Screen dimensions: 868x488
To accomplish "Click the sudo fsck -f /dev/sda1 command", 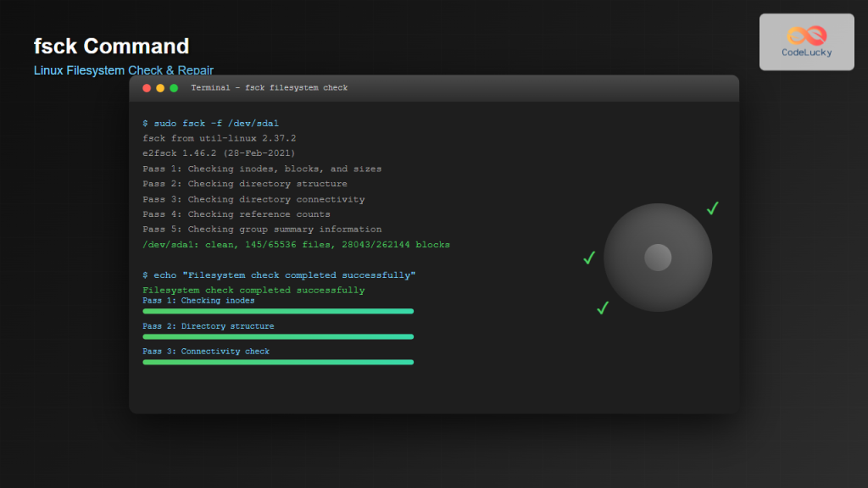I will (x=210, y=123).
